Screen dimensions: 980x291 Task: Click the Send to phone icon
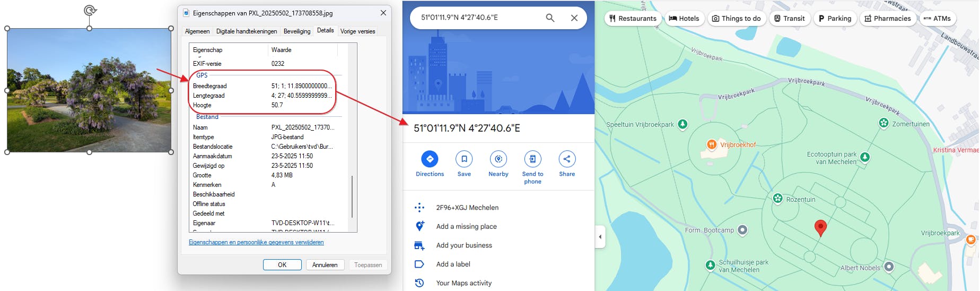(532, 159)
